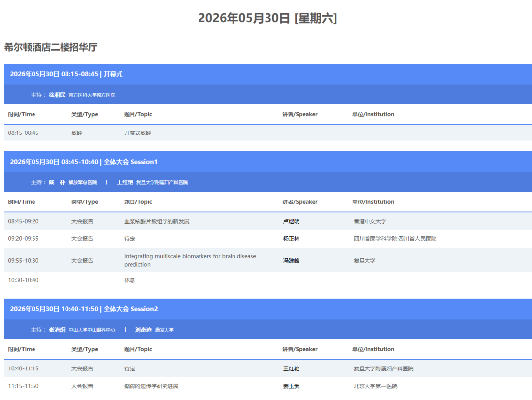Click 复旦大学附属妇产科医院 affiliation in Session1 host bar

tap(162, 183)
